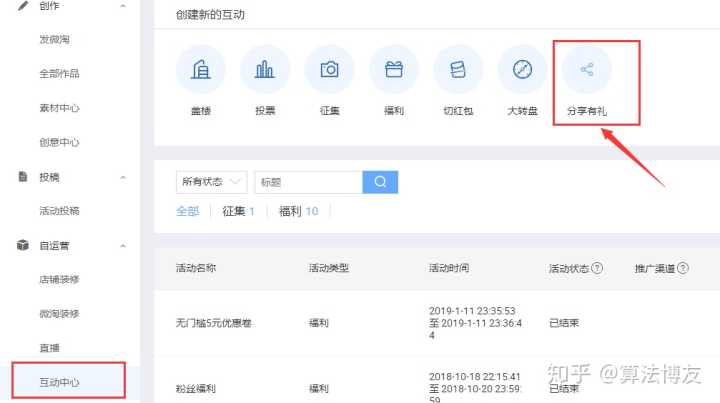Click the 切红包 label text
Viewport: 720px width, 403px height.
pos(458,111)
